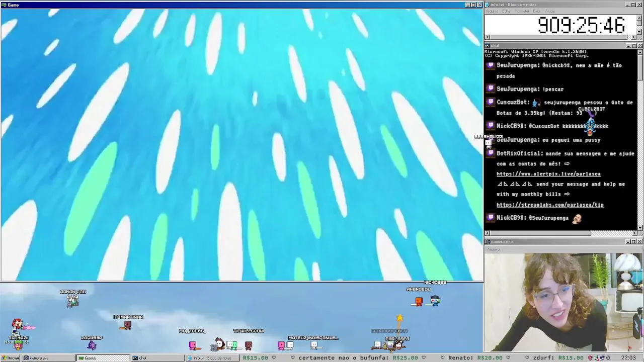Viewport: 644px width, 362px height.
Task: Click the yellow star above Parlasea avatar
Action: click(399, 318)
